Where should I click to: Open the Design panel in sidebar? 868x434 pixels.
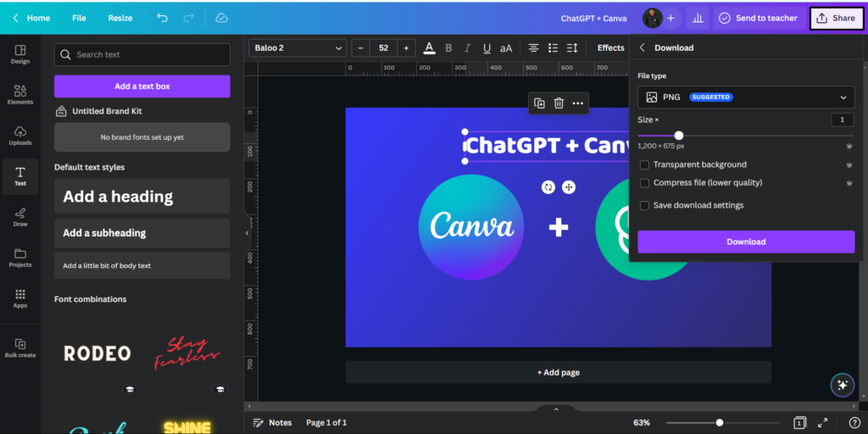tap(20, 54)
